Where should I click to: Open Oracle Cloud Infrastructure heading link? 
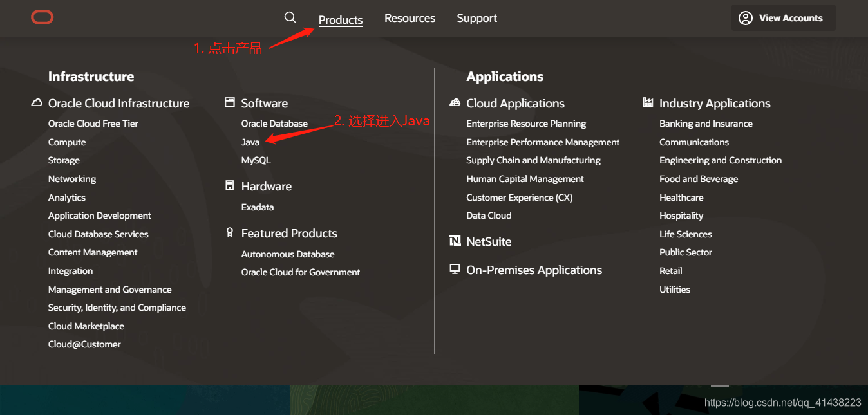119,104
